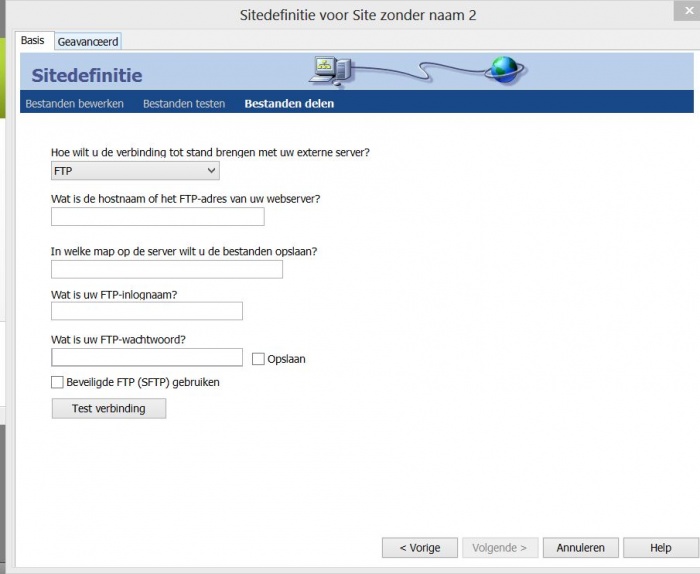Click the Test verbinding button
Screen dimensions: 700x574
[109, 408]
